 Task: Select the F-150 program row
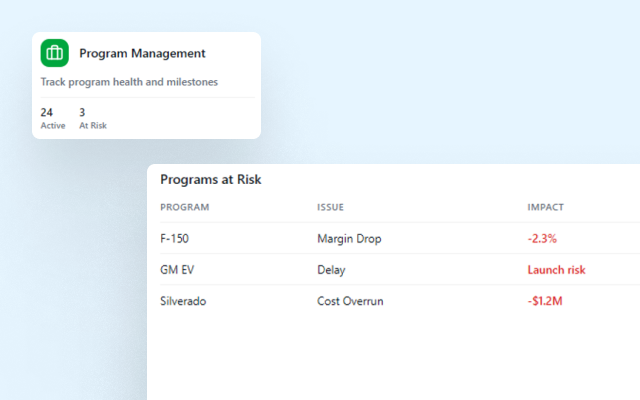400,238
